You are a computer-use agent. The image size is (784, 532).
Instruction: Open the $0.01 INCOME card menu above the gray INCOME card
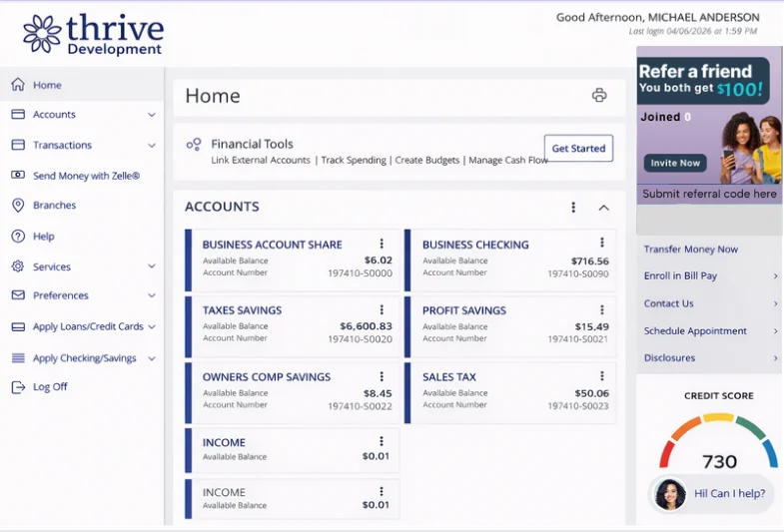pyautogui.click(x=382, y=441)
